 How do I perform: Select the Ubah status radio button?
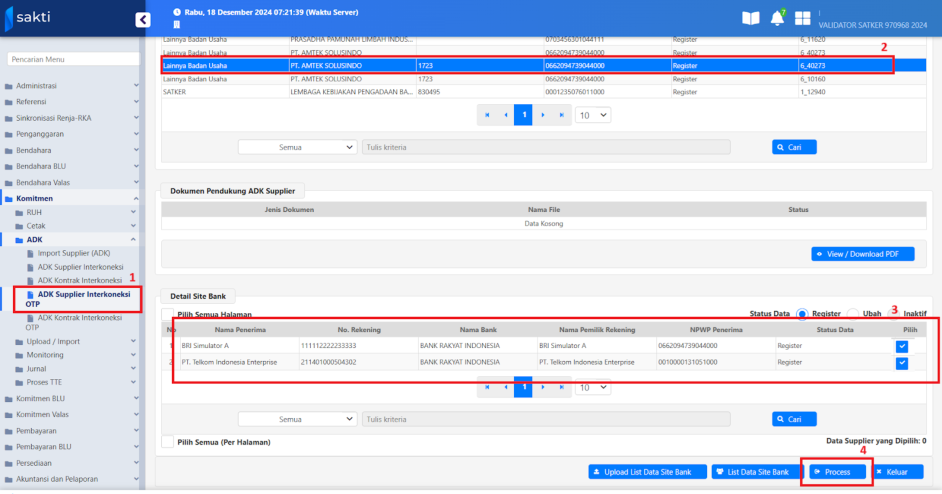853,313
